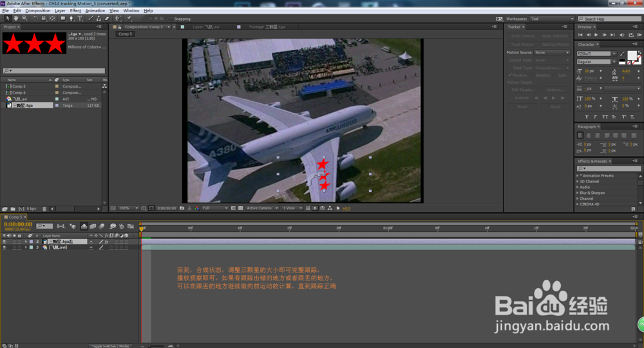
Task: Expand the Blur & Sharpen category
Action: pyautogui.click(x=578, y=193)
